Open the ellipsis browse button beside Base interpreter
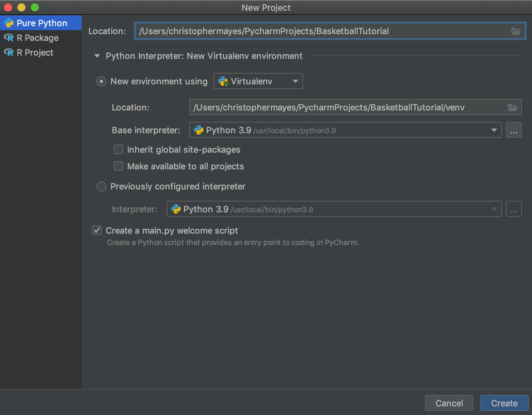Screen dimensions: 532x415 [514, 130]
